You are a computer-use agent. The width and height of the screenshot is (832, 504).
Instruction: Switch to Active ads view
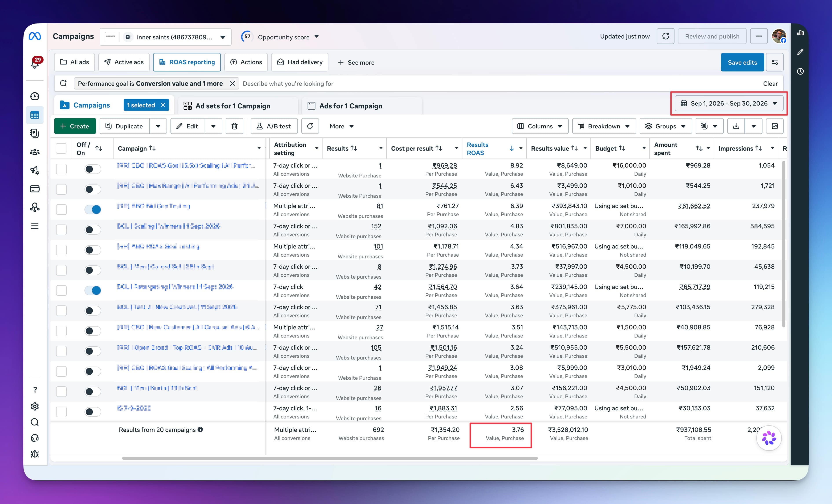pos(124,62)
